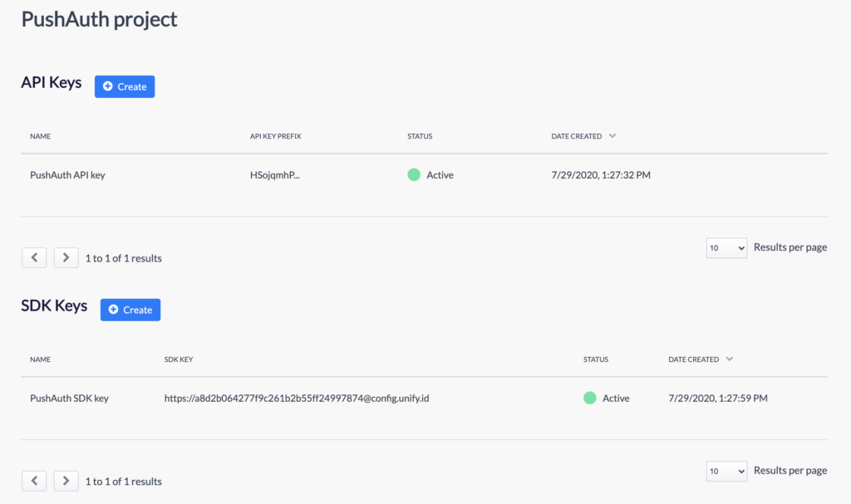The image size is (851, 504).
Task: Click the Create button beside API Keys
Action: click(x=125, y=87)
